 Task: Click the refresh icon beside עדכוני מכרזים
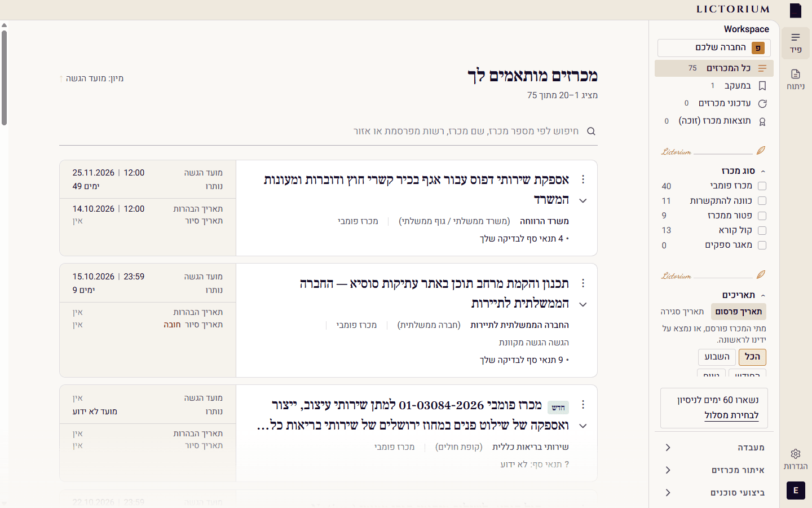[x=762, y=104]
